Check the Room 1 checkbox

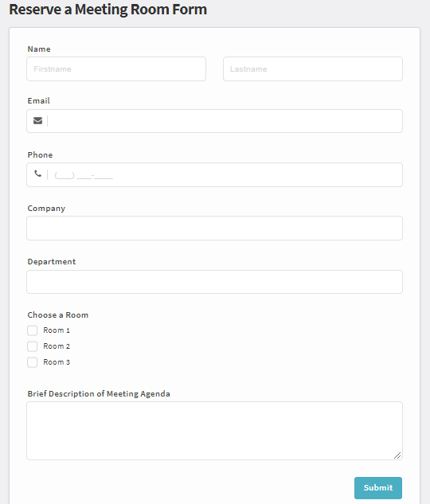coord(32,330)
